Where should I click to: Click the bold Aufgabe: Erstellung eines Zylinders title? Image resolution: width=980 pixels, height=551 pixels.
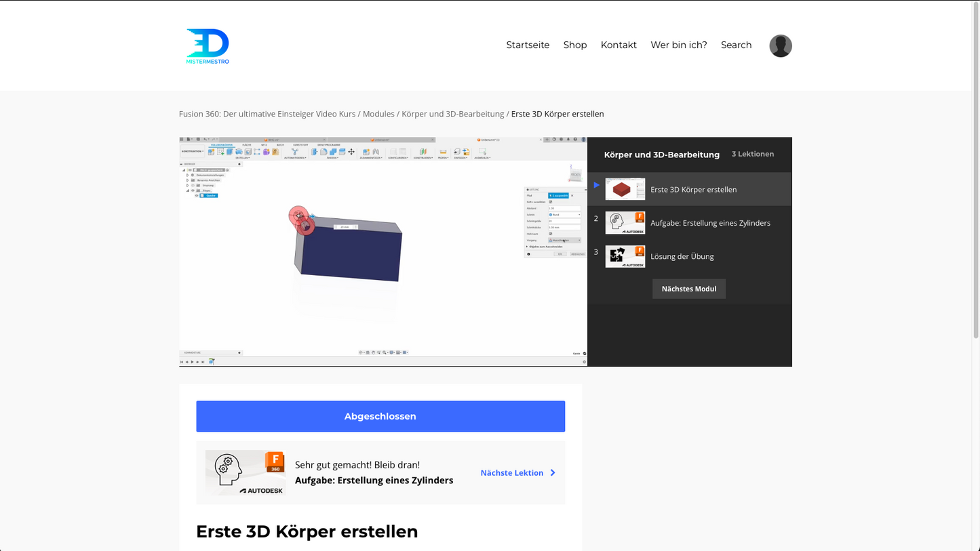pos(374,481)
